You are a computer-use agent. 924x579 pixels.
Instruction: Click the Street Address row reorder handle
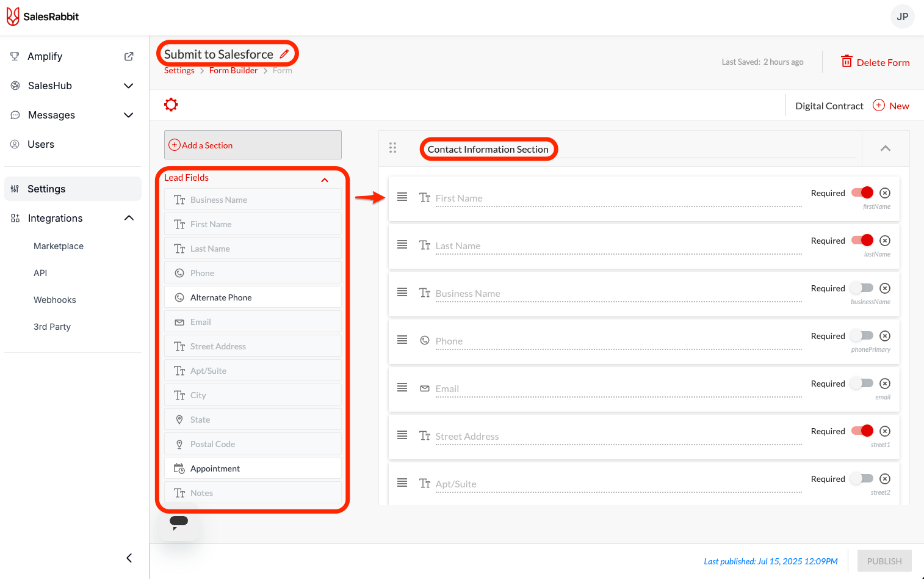pyautogui.click(x=402, y=435)
